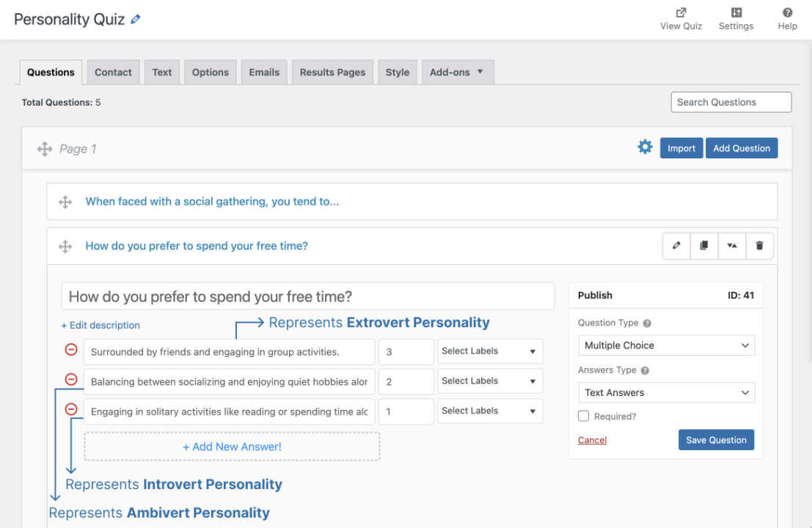Screen dimensions: 812x528
Task: Expand the Add-ons tab menu
Action: pyautogui.click(x=457, y=72)
